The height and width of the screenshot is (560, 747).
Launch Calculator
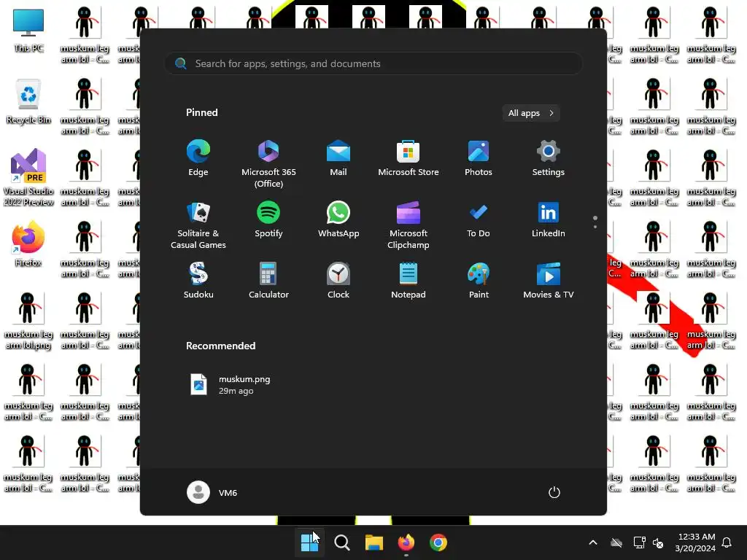[x=268, y=281]
